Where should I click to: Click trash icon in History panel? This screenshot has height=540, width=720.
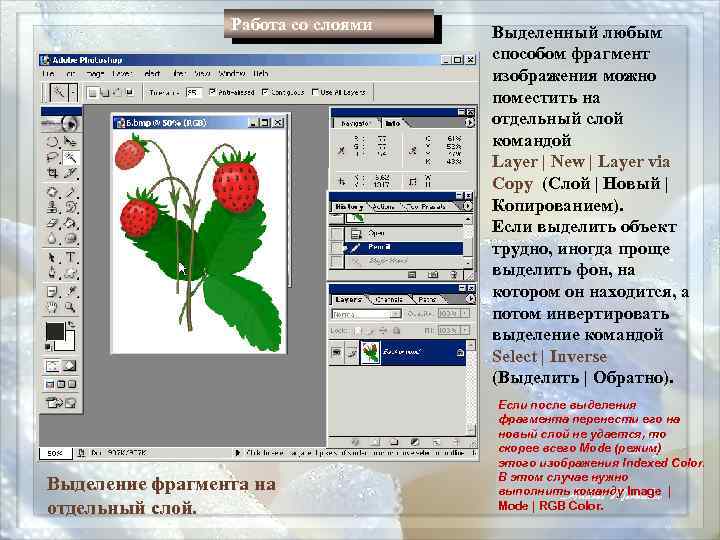pos(454,275)
